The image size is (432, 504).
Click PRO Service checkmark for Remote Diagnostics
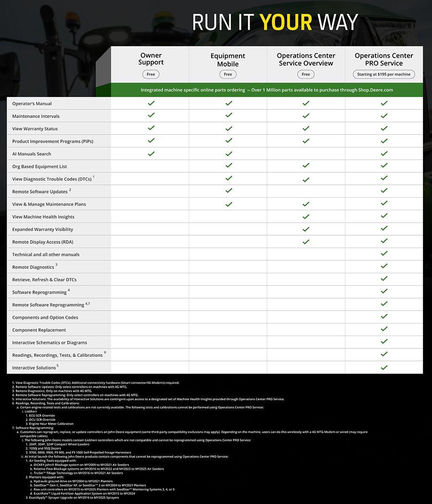(x=384, y=266)
